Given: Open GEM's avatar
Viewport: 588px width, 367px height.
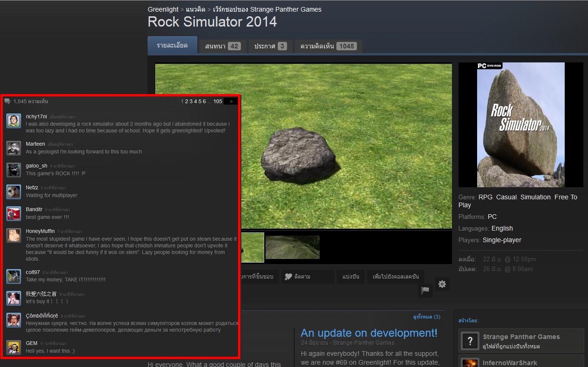Looking at the screenshot, I should 14,347.
